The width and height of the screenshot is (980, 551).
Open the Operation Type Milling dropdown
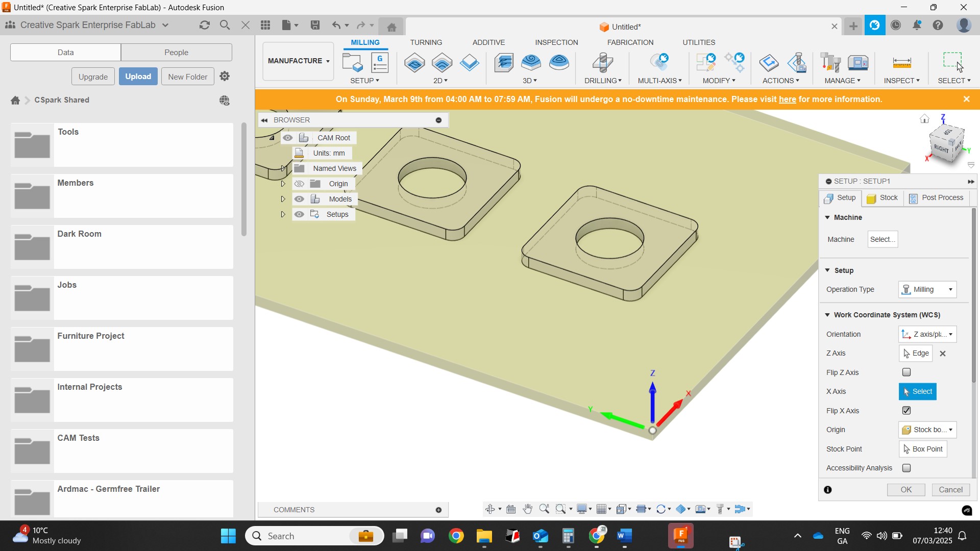click(x=927, y=289)
